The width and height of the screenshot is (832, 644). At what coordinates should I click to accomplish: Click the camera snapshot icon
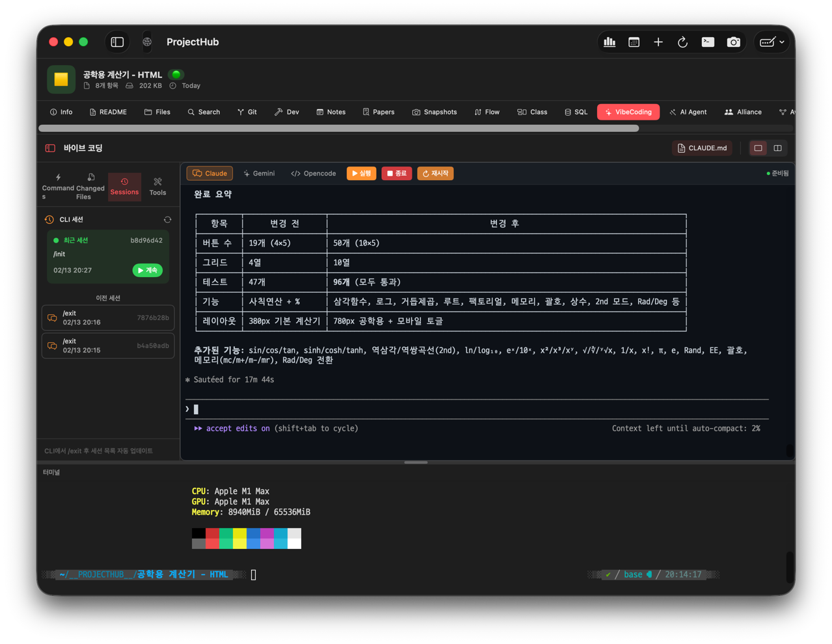[x=733, y=42]
